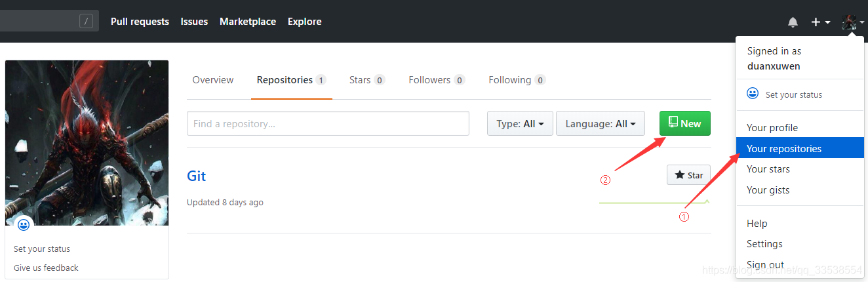
Task: Open the notifications bell icon
Action: pos(793,22)
